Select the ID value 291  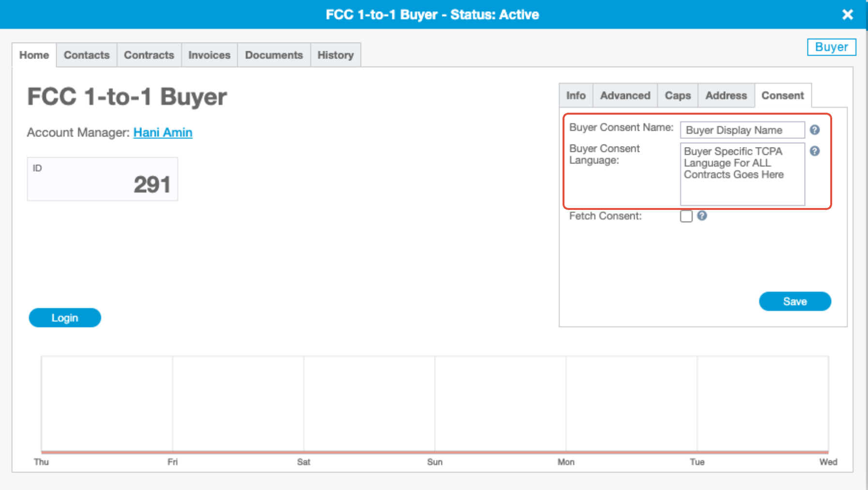coord(152,185)
